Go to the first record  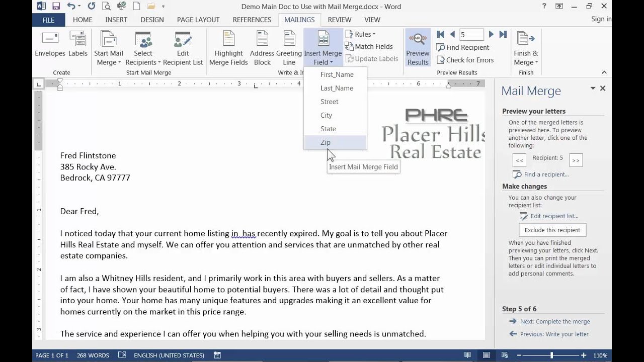(x=441, y=34)
